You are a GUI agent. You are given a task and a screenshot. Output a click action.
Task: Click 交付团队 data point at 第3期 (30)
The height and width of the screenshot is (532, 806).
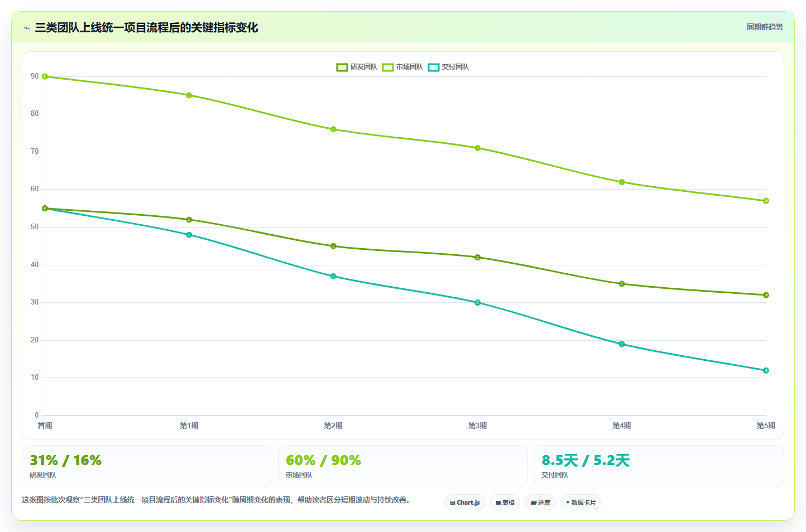[478, 303]
